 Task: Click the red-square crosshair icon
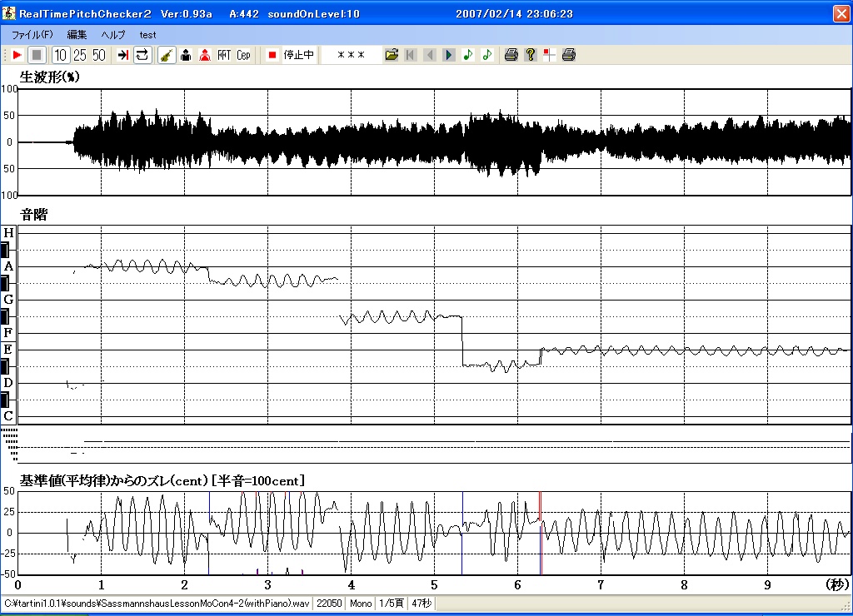click(550, 55)
